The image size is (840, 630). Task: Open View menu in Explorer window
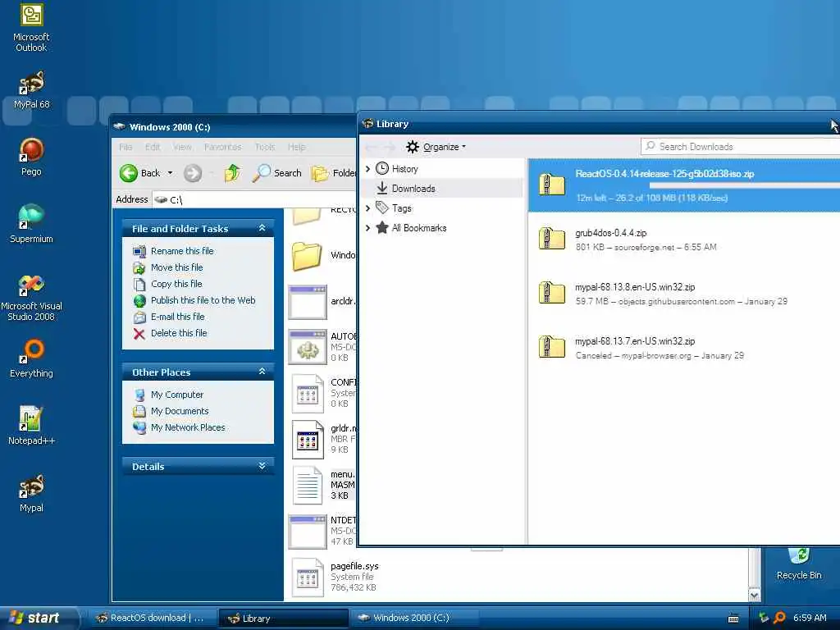(182, 147)
